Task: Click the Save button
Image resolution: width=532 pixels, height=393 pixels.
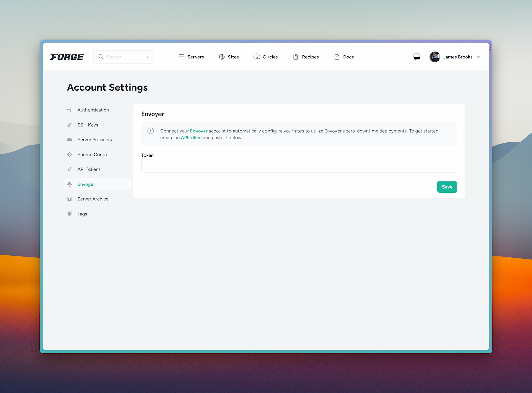Action: point(447,187)
